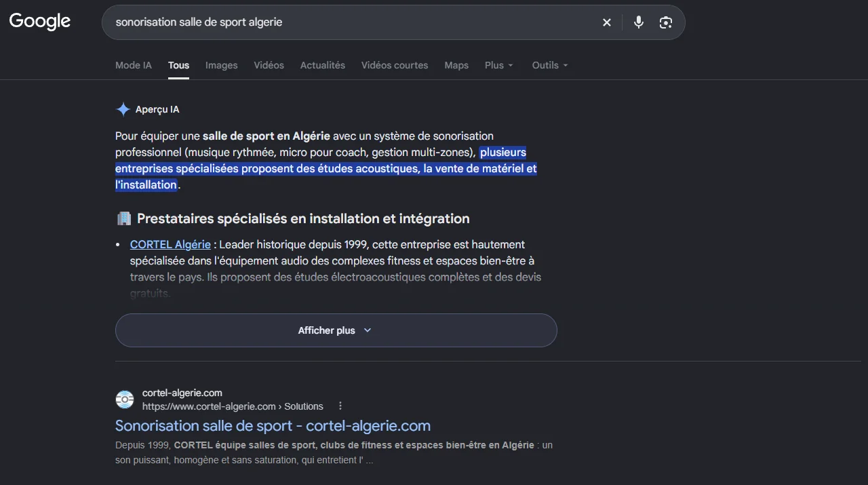Viewport: 868px width, 485px height.
Task: Click the Aperçu IA sparkle icon
Action: tap(123, 109)
